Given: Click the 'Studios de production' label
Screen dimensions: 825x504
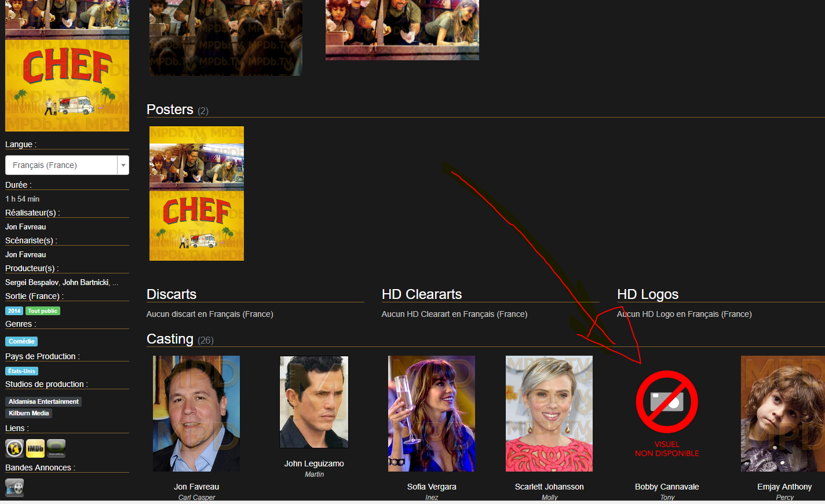Looking at the screenshot, I should [x=46, y=384].
